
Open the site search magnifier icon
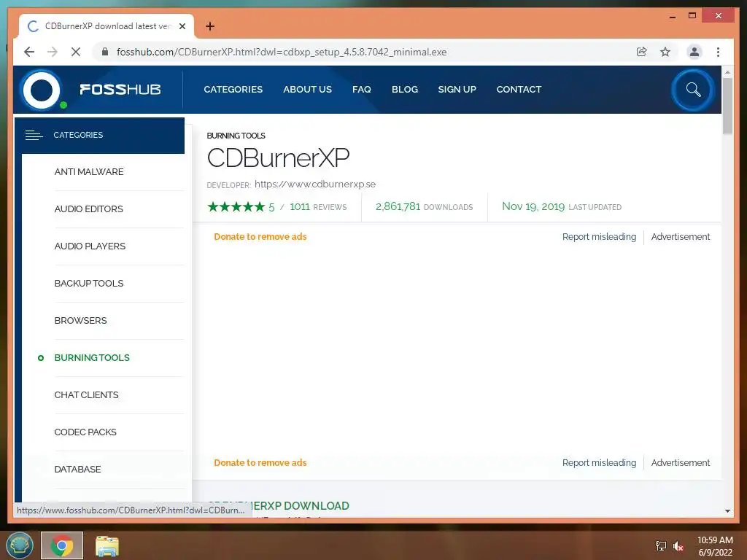[693, 90]
